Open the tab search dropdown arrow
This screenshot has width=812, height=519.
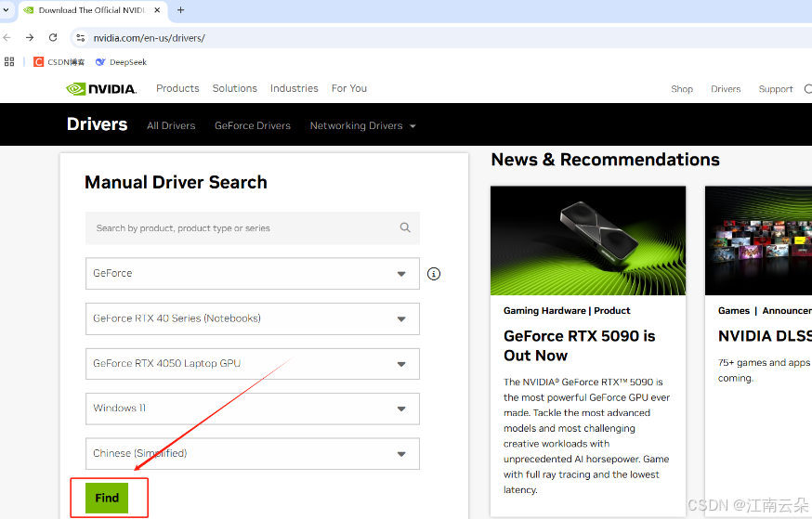coord(6,10)
